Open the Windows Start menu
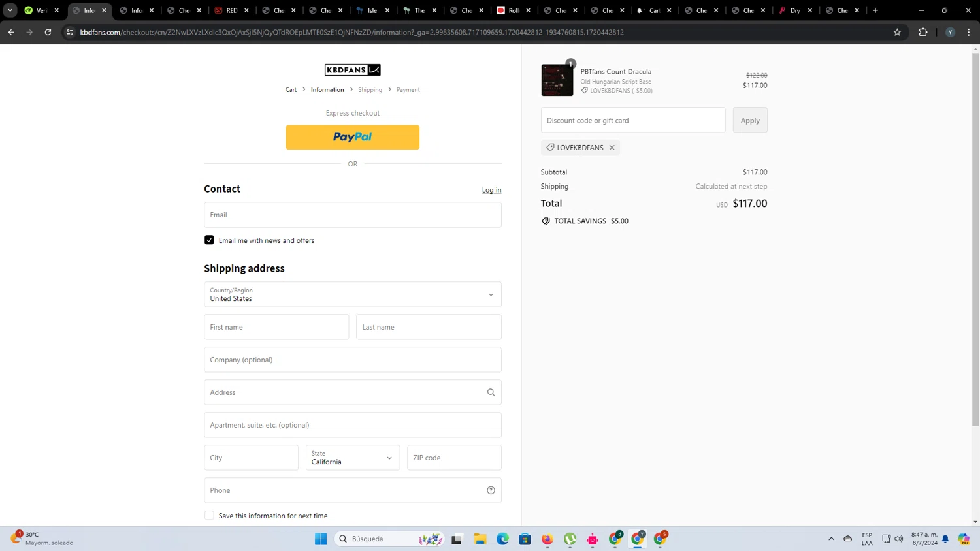980x551 pixels. (321, 539)
